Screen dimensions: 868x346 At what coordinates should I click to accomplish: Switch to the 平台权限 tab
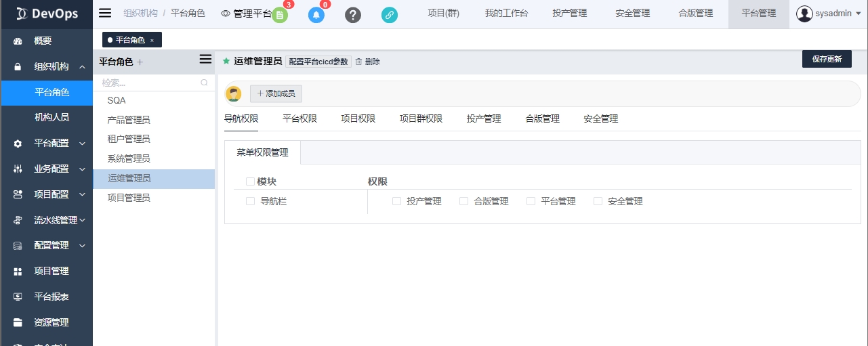[299, 118]
